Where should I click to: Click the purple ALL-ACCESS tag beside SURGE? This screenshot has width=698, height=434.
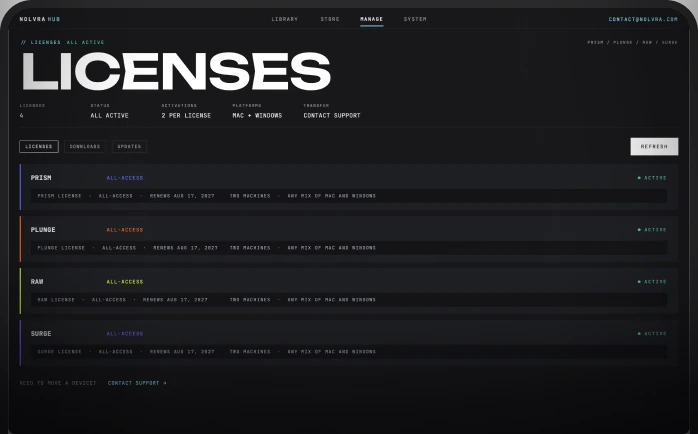pyautogui.click(x=125, y=334)
